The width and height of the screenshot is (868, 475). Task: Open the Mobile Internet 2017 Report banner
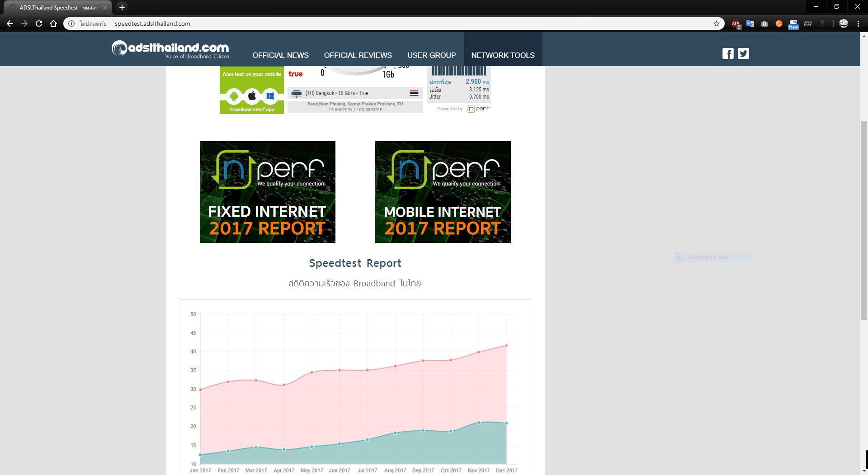pos(443,192)
